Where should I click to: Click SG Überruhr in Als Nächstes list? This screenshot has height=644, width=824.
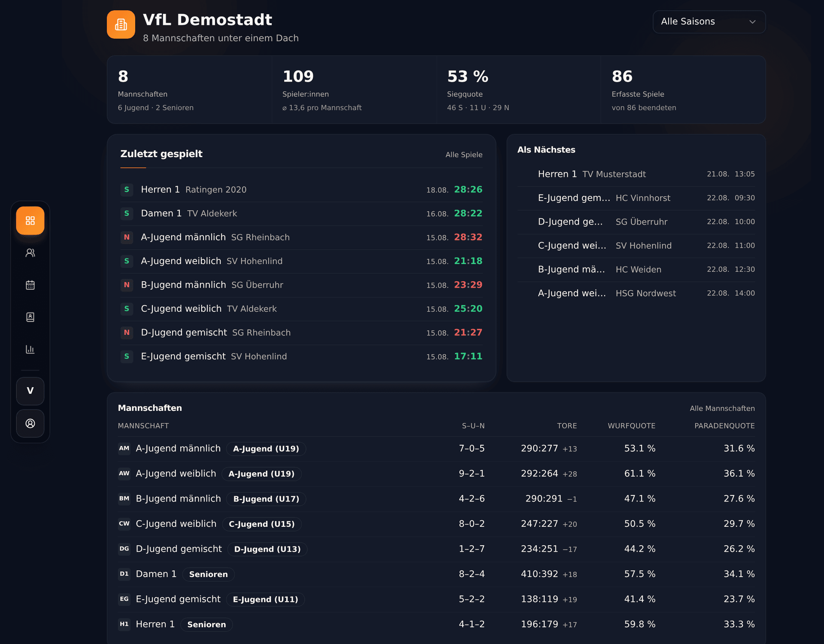(x=642, y=222)
